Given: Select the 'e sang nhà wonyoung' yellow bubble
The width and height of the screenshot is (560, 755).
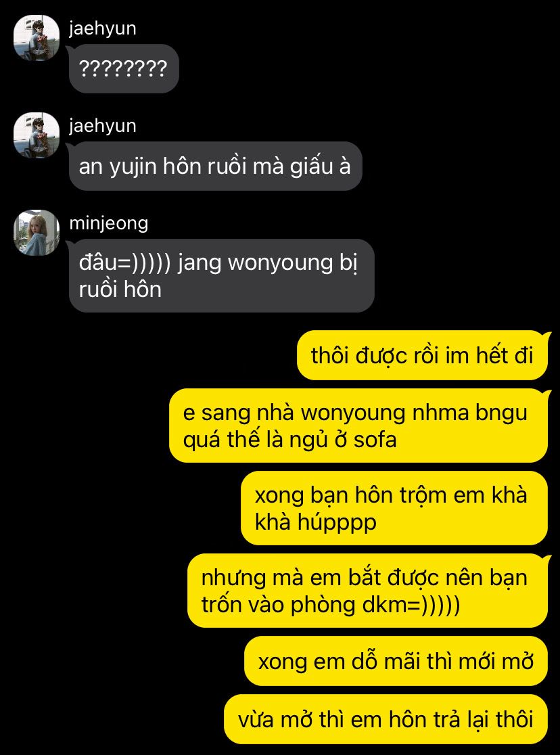Looking at the screenshot, I should [358, 426].
